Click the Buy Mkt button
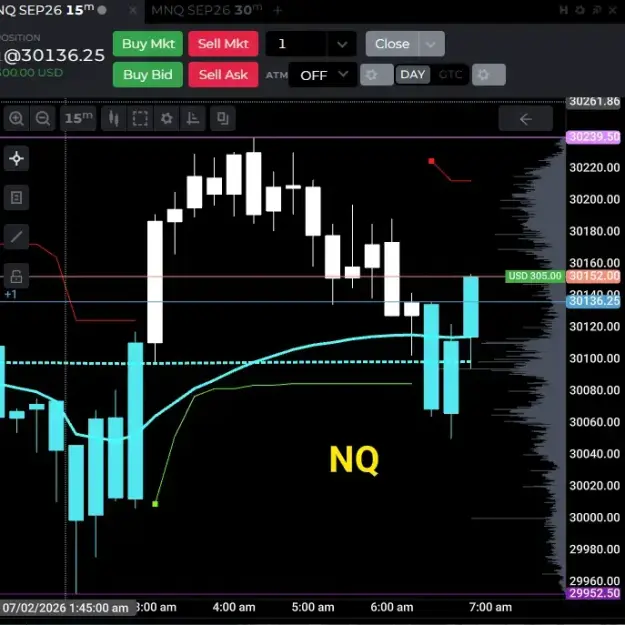Viewport: 625px width, 625px height. [148, 44]
